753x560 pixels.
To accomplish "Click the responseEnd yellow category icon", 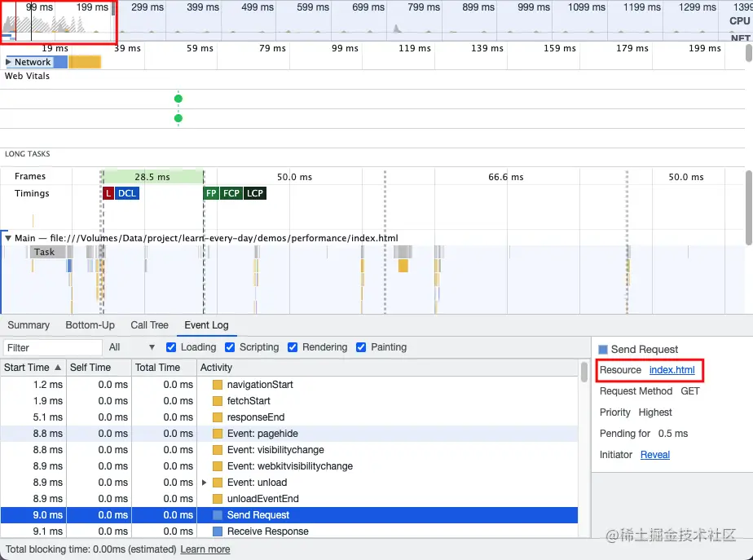I will [218, 417].
